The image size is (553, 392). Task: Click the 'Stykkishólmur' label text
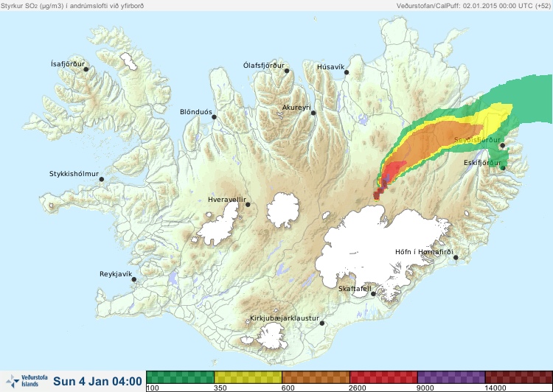pyautogui.click(x=74, y=174)
